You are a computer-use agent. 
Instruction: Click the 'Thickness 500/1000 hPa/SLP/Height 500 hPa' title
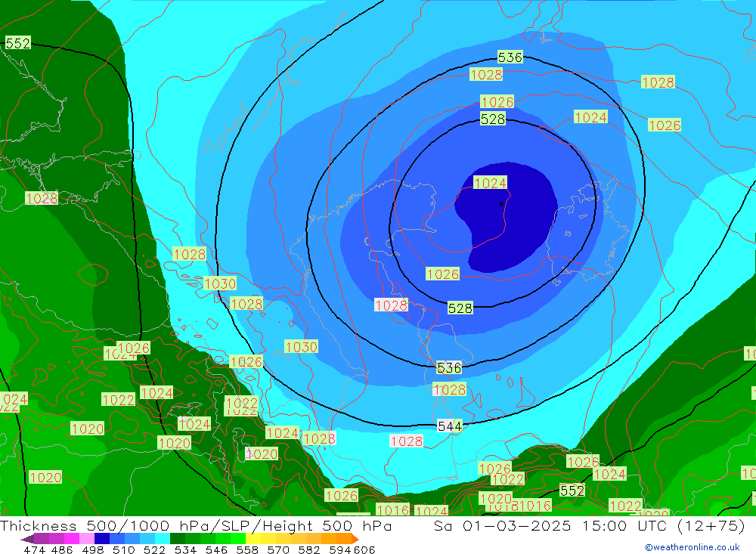[x=196, y=525]
